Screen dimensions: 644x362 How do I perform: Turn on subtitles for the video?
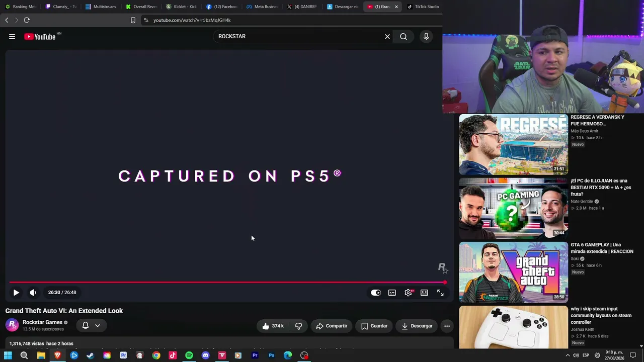coord(392,293)
